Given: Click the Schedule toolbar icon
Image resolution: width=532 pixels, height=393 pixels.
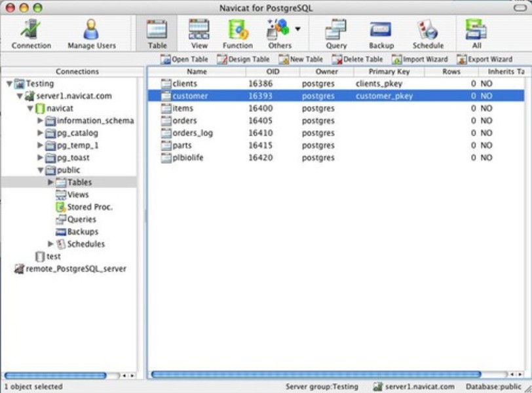Looking at the screenshot, I should 428,33.
